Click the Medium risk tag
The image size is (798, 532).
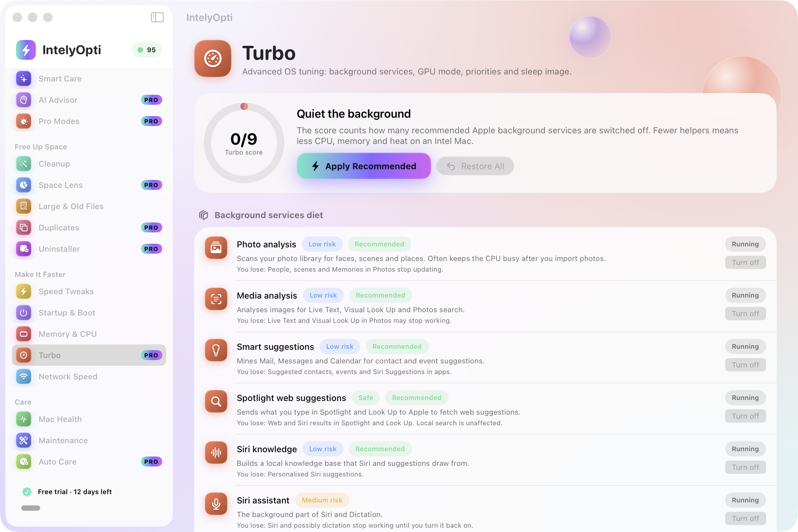click(x=322, y=500)
